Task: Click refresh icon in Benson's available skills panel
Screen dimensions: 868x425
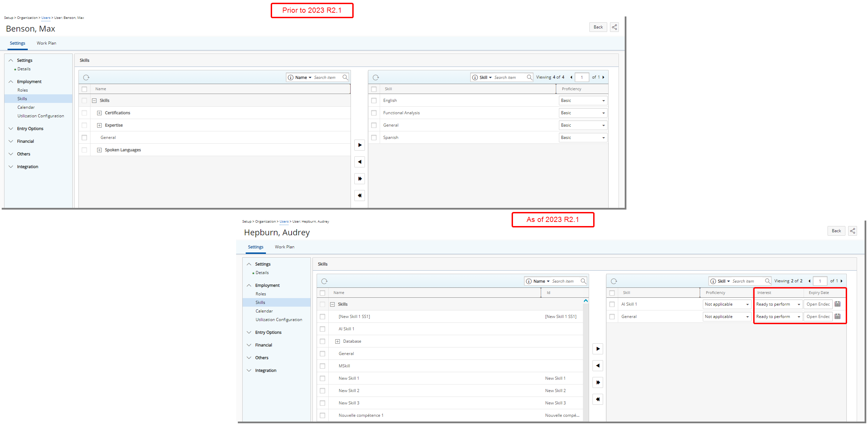Action: [x=86, y=78]
